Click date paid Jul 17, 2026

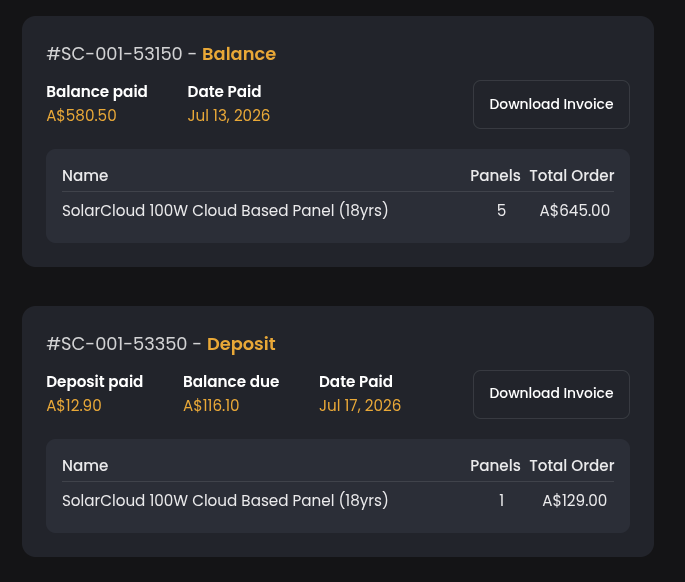[x=360, y=405]
